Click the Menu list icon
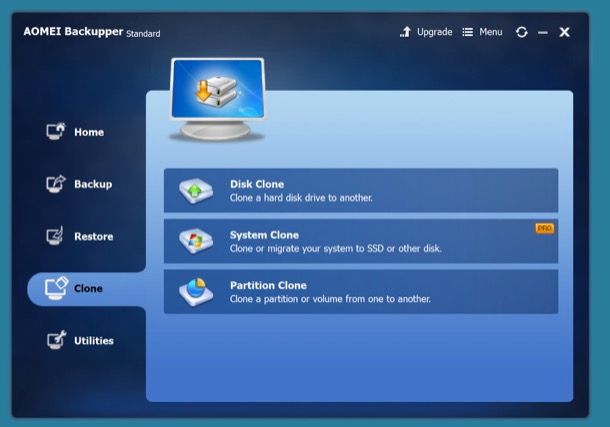The image size is (610, 427). 468,32
